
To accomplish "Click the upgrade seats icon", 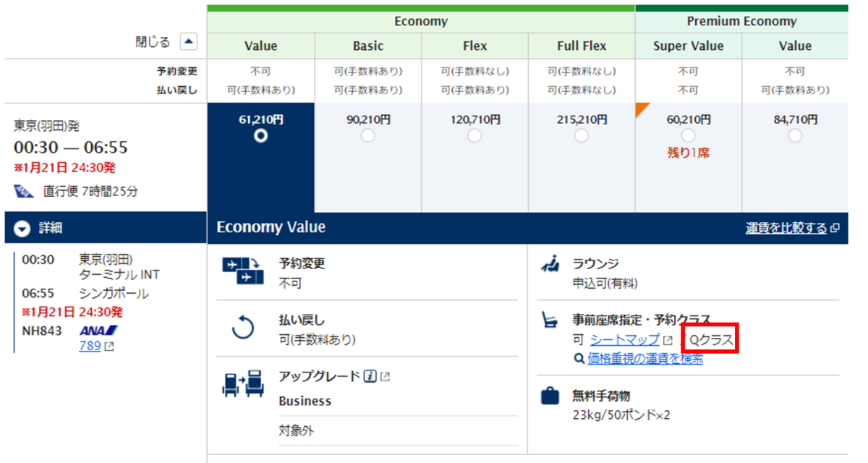I will (243, 384).
